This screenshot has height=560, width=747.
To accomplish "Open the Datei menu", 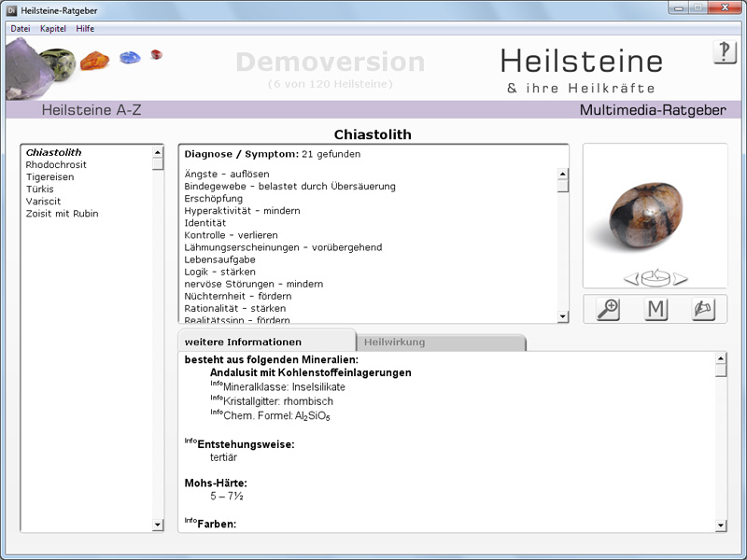I will tap(21, 29).
